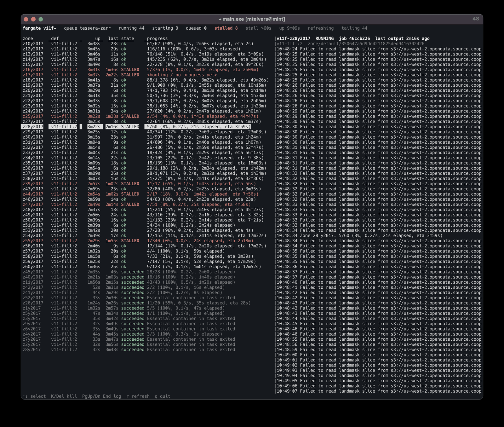Viewport: 504px width, 427px height.
Task: Click the '48' badge in the title bar
Action: 476,19
